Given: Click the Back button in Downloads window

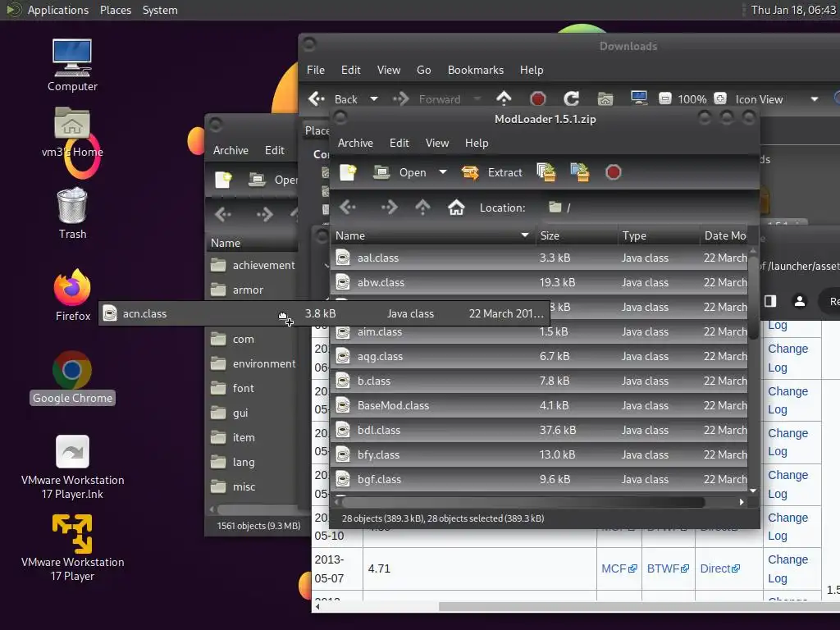Looking at the screenshot, I should pos(333,99).
